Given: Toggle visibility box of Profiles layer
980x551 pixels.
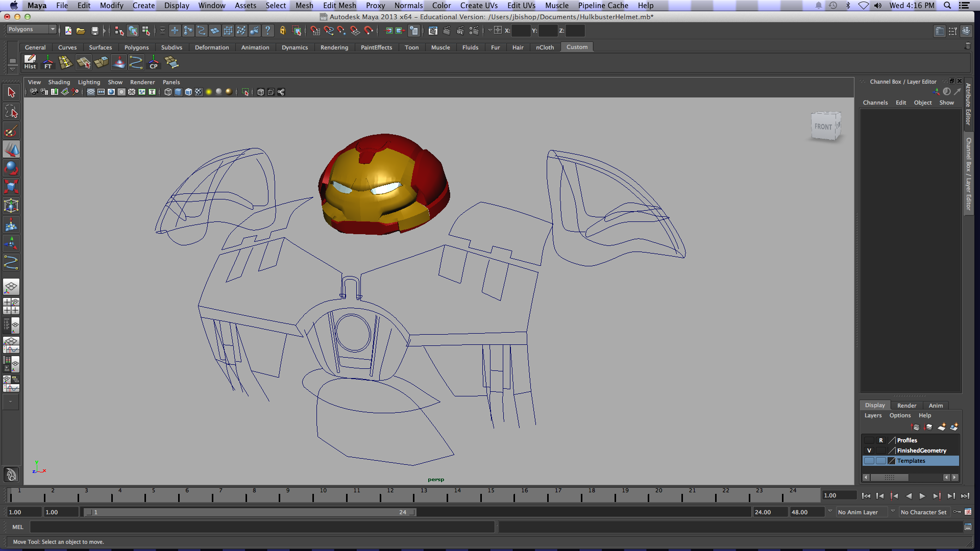Looking at the screenshot, I should click(869, 440).
